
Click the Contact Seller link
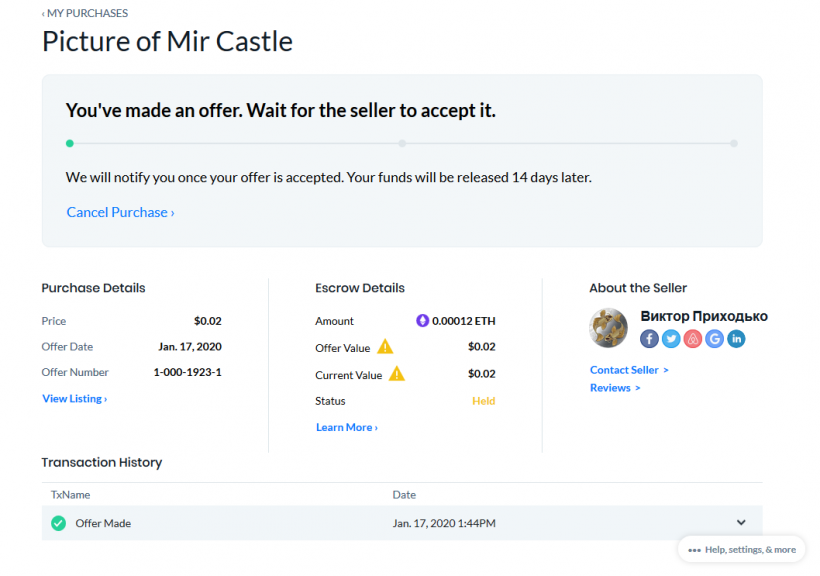point(628,370)
